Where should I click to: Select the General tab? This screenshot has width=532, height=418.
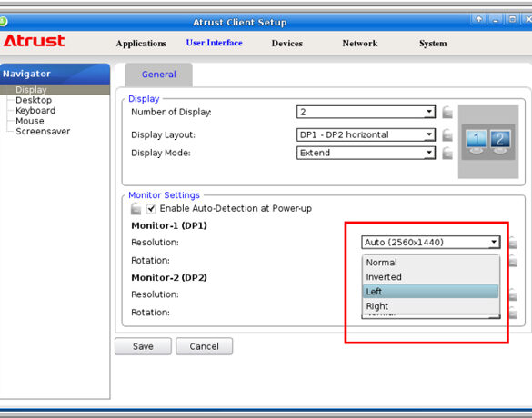(x=159, y=75)
